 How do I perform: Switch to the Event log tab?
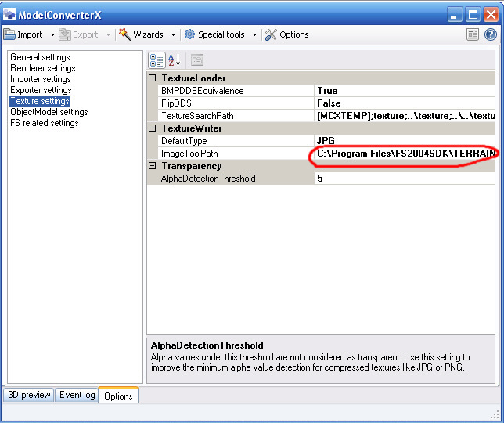77,395
